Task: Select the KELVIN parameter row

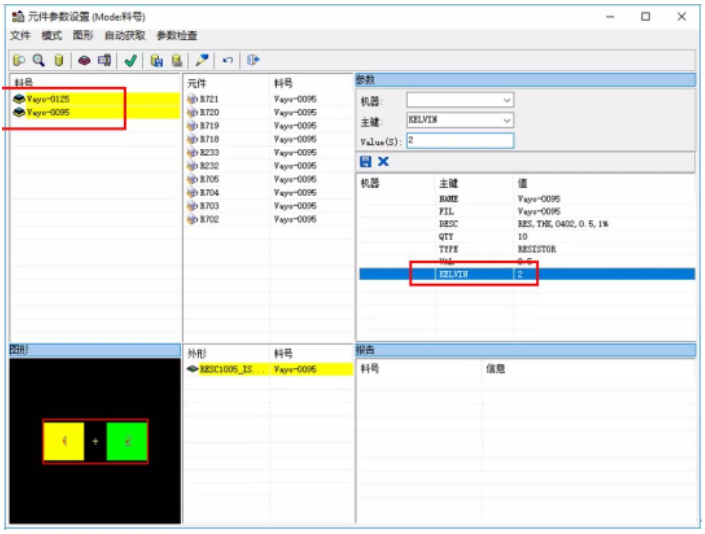Action: coord(452,273)
